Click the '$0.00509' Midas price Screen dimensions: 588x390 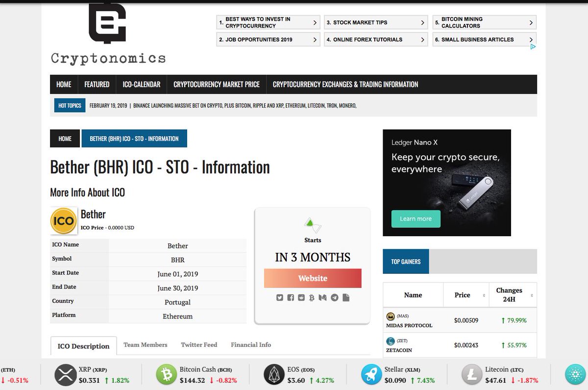(x=466, y=320)
